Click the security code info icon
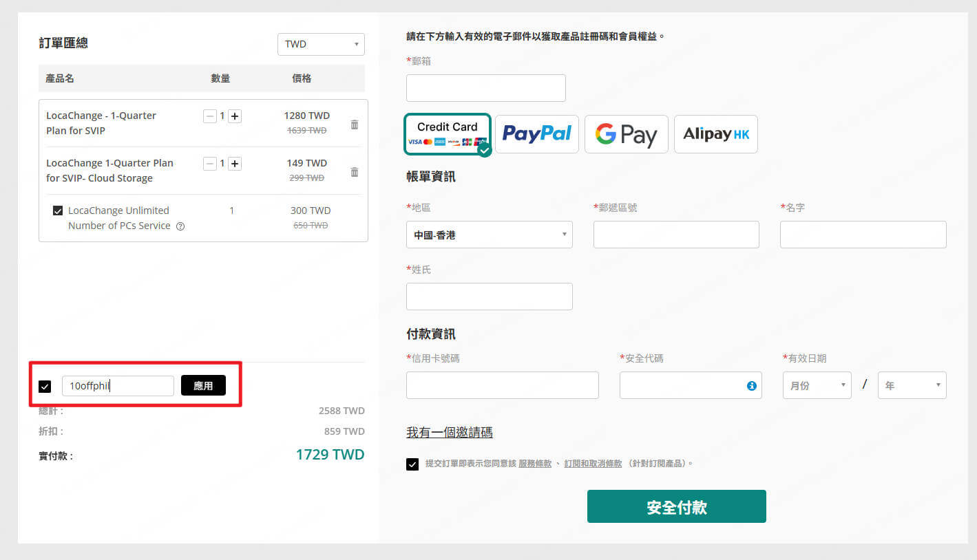The height and width of the screenshot is (560, 977). click(x=752, y=386)
